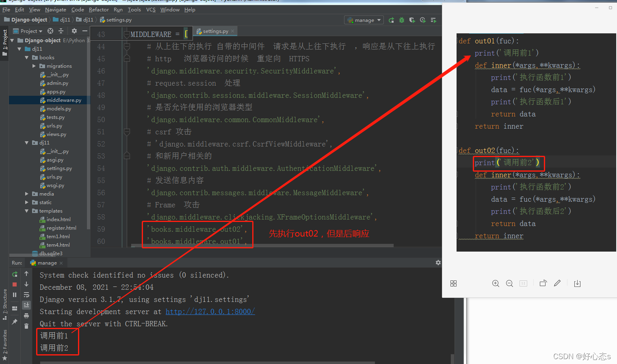Image resolution: width=617 pixels, height=364 pixels.
Task: Click the Run console horizontal scrollbar
Action: [x=208, y=362]
